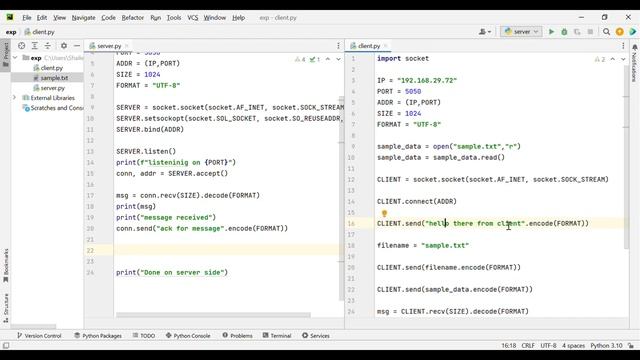Open Search Everywhere magnifier

[607, 31]
